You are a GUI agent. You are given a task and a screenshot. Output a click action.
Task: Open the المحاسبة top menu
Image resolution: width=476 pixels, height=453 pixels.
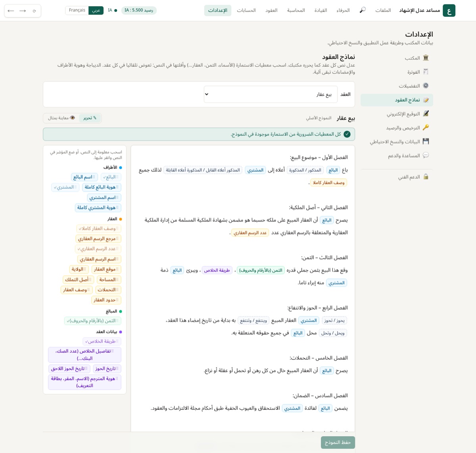(296, 10)
